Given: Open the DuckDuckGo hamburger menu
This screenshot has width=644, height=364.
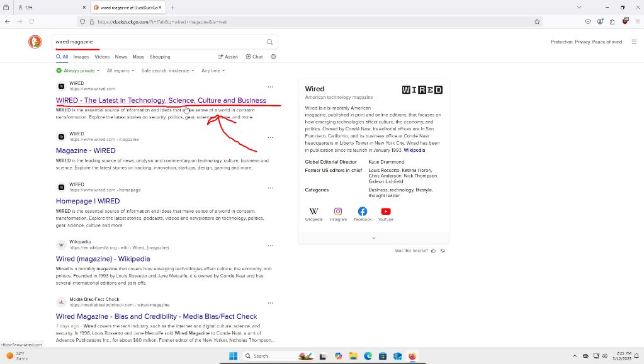Looking at the screenshot, I should (634, 42).
